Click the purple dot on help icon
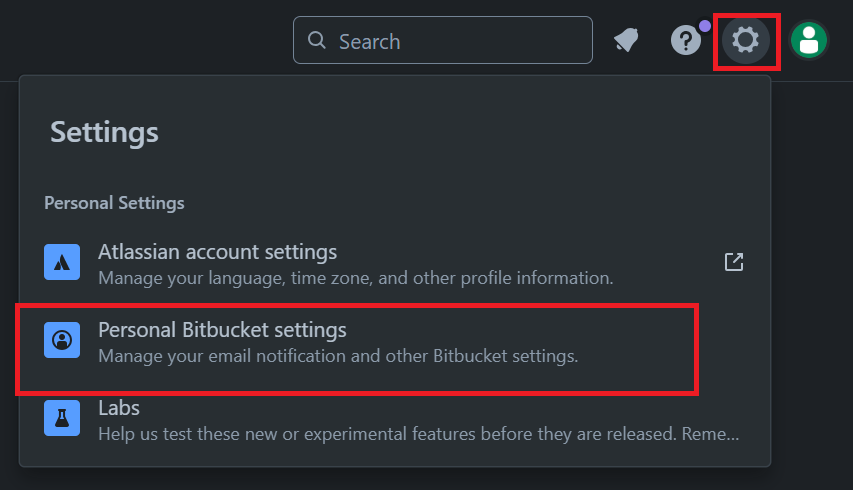The height and width of the screenshot is (490, 853). (x=705, y=25)
